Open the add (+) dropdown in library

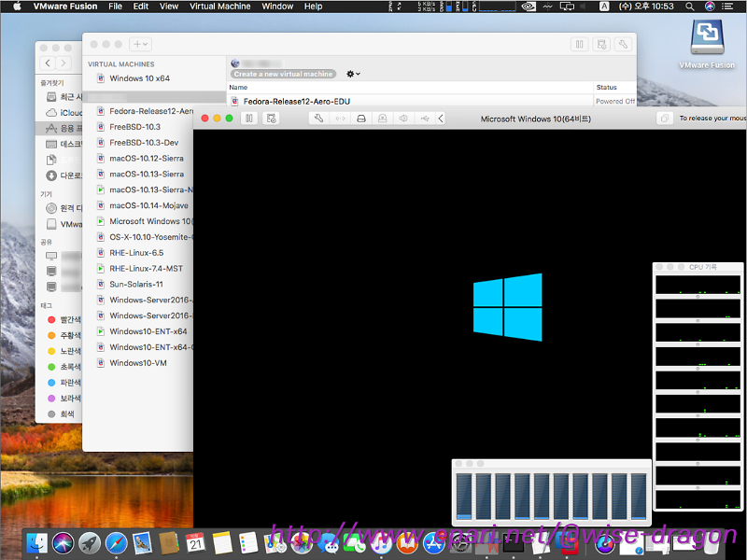[x=140, y=44]
